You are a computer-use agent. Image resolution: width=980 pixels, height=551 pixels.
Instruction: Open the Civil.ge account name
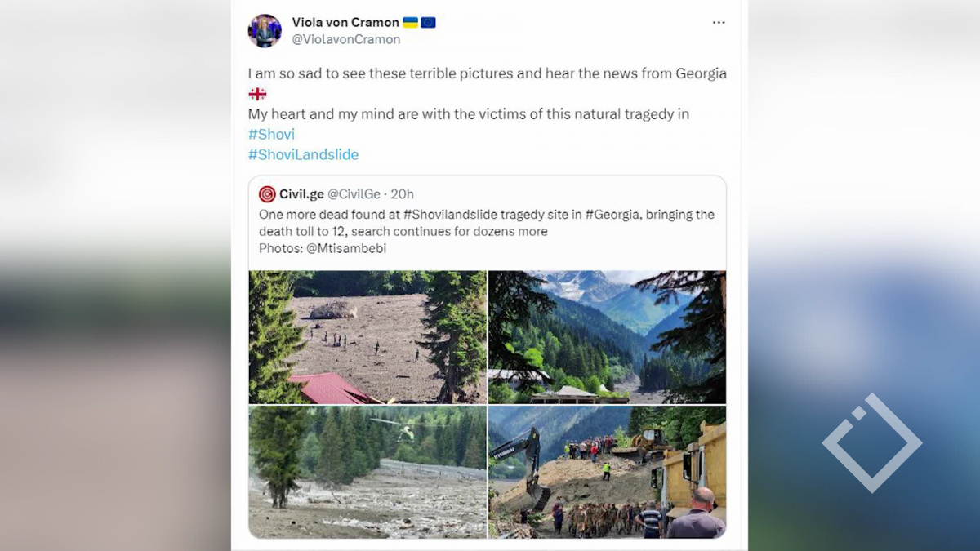click(x=301, y=194)
